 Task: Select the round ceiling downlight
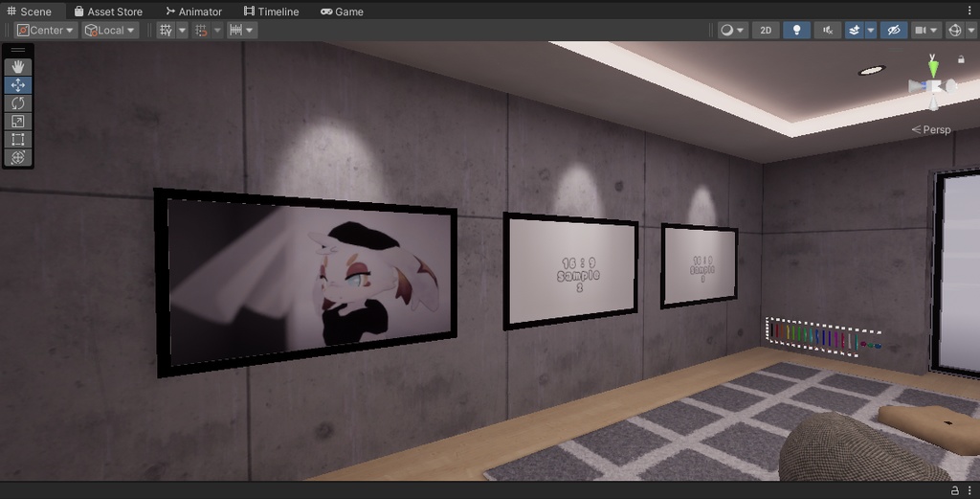coord(871,71)
